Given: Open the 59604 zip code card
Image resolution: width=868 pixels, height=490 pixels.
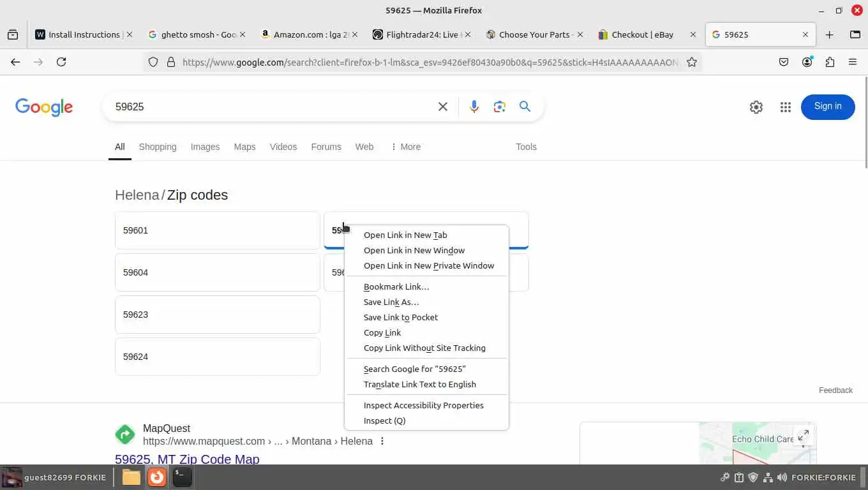Looking at the screenshot, I should (218, 272).
